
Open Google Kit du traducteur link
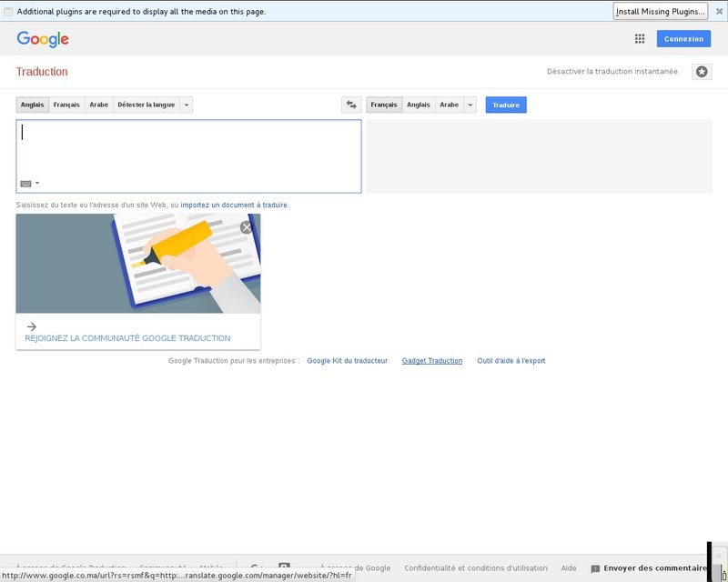coord(348,361)
